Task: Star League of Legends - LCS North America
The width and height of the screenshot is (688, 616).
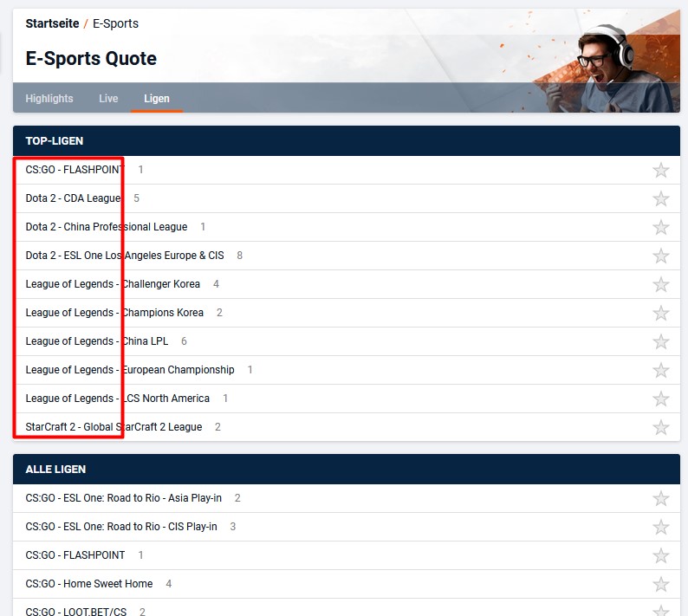Action: [x=660, y=399]
